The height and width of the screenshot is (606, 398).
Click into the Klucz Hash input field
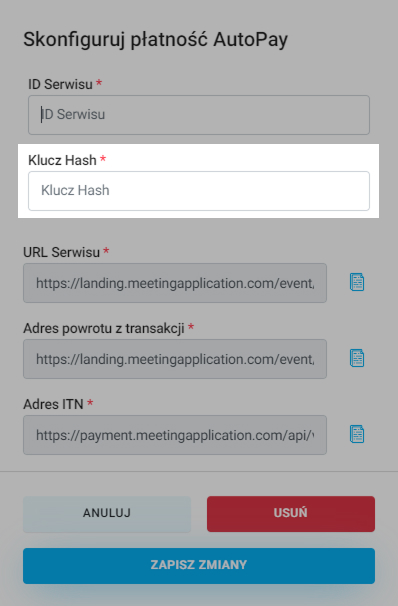199,191
